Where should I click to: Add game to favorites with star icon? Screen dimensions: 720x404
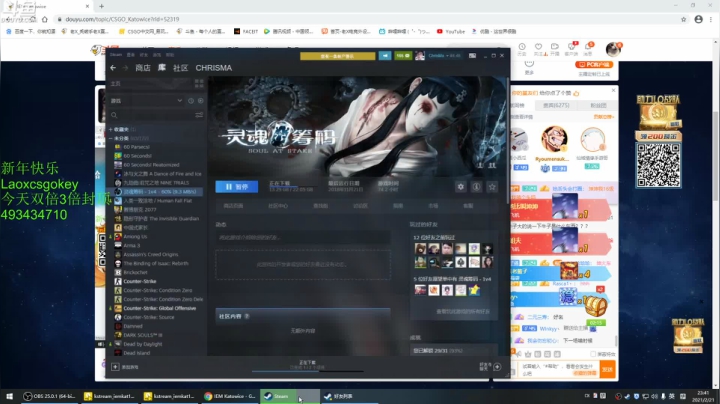[492, 186]
